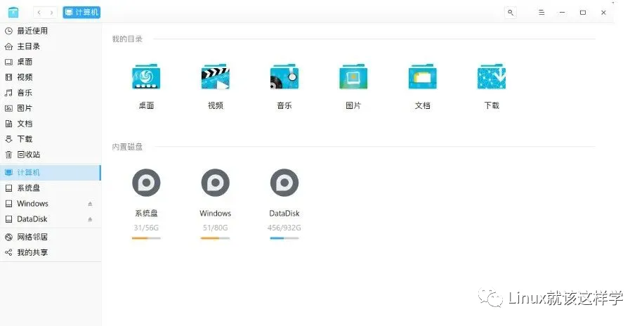This screenshot has width=644, height=326.
Task: Select the DataDisk disk icon under 内置磁盘
Action: tap(284, 183)
